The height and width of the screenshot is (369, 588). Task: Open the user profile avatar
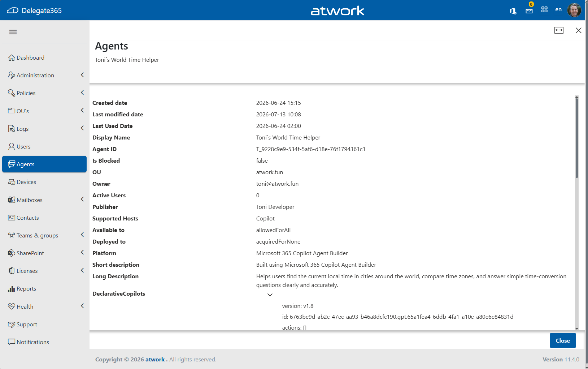click(x=574, y=10)
